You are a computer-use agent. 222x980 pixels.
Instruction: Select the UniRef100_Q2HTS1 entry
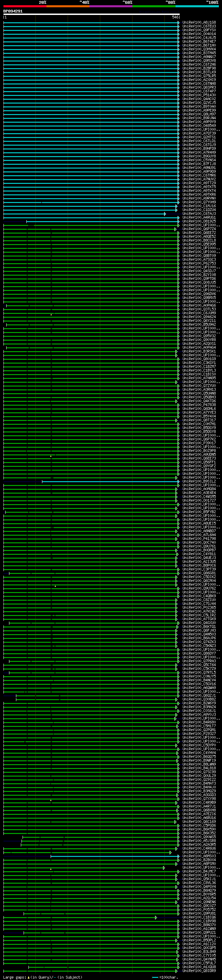pos(199,137)
